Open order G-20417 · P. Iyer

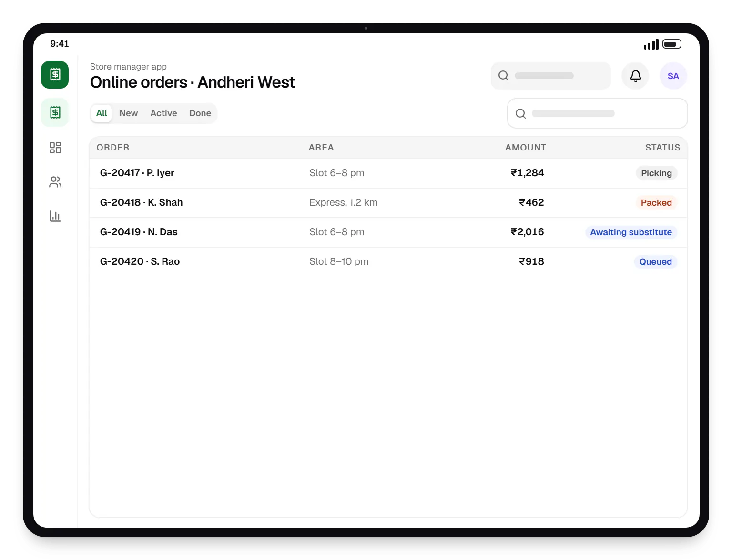tap(388, 173)
